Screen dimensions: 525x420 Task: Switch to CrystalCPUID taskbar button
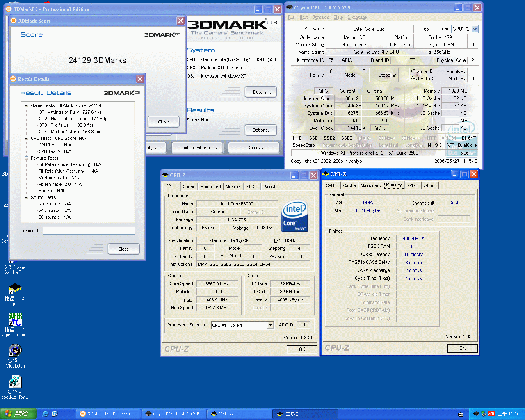point(173,414)
